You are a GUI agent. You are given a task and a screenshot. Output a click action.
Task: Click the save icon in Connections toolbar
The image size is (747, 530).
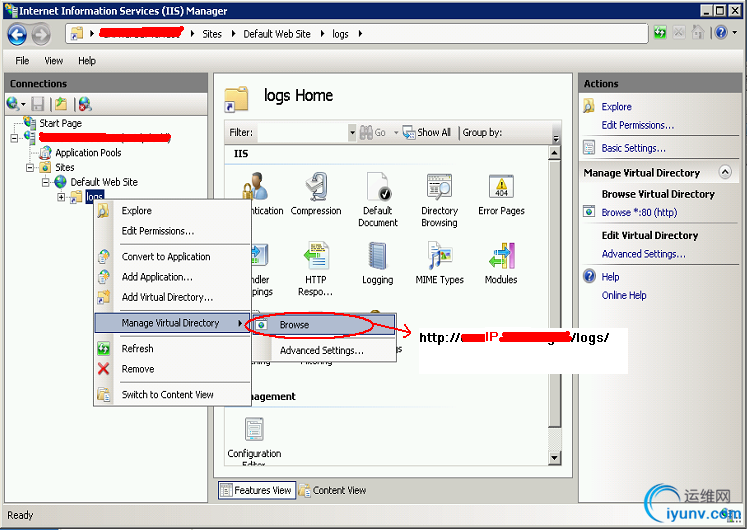38,104
